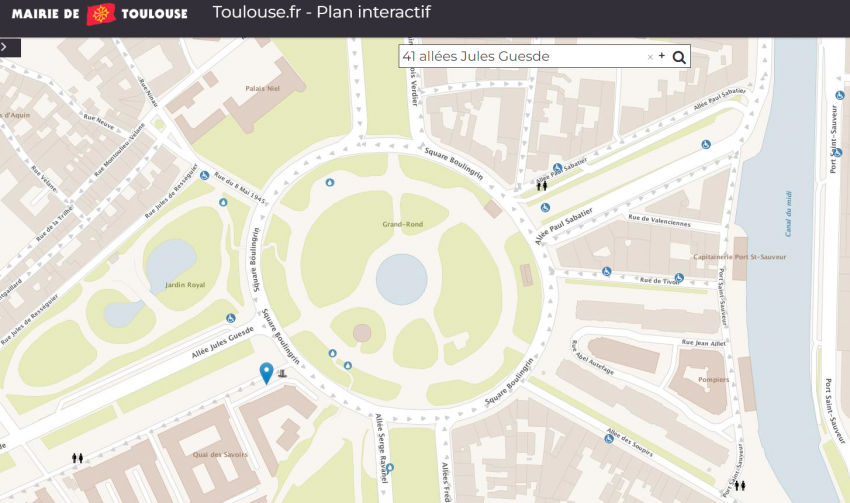The image size is (850, 503).
Task: Click the magnifier search button
Action: pos(679,57)
